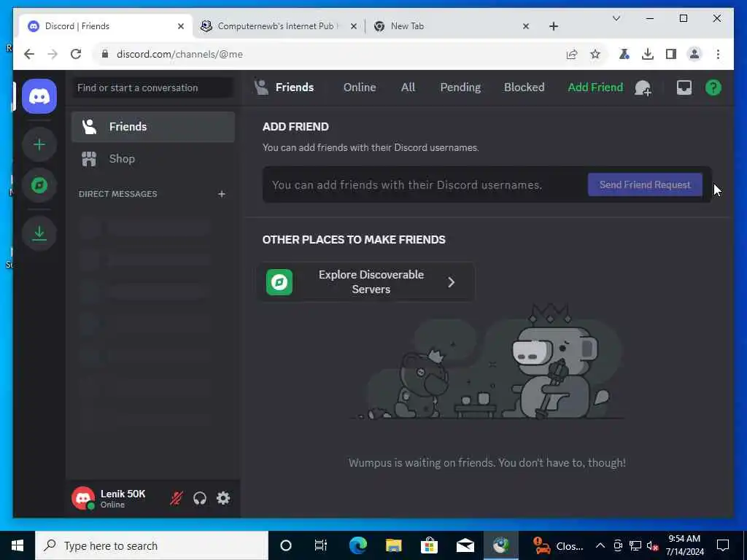Screen dimensions: 747x560
Task: Open the Chrome profile icon
Action: coord(694,54)
